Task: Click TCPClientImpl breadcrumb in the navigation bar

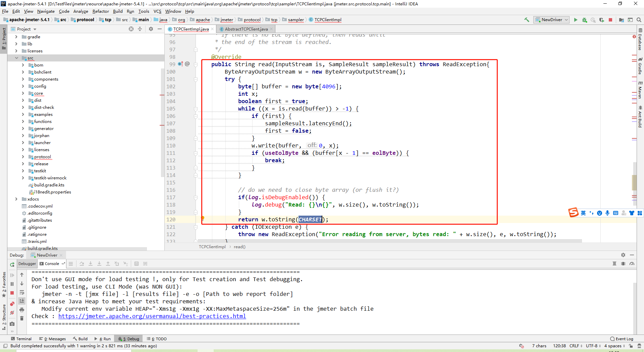Action: pos(325,20)
